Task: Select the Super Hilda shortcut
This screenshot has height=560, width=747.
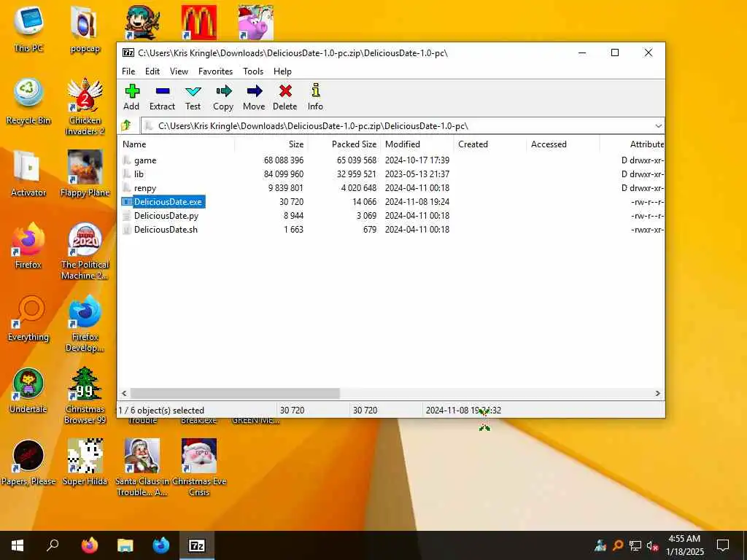Action: [85, 462]
